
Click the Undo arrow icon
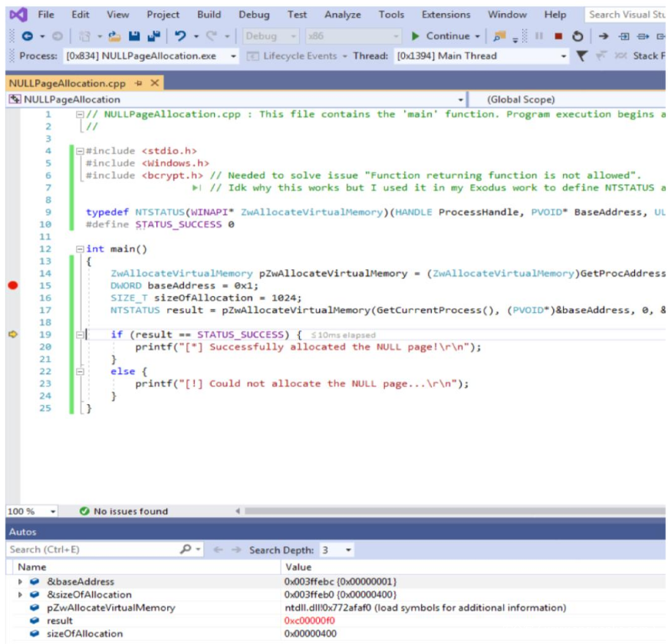tap(180, 36)
